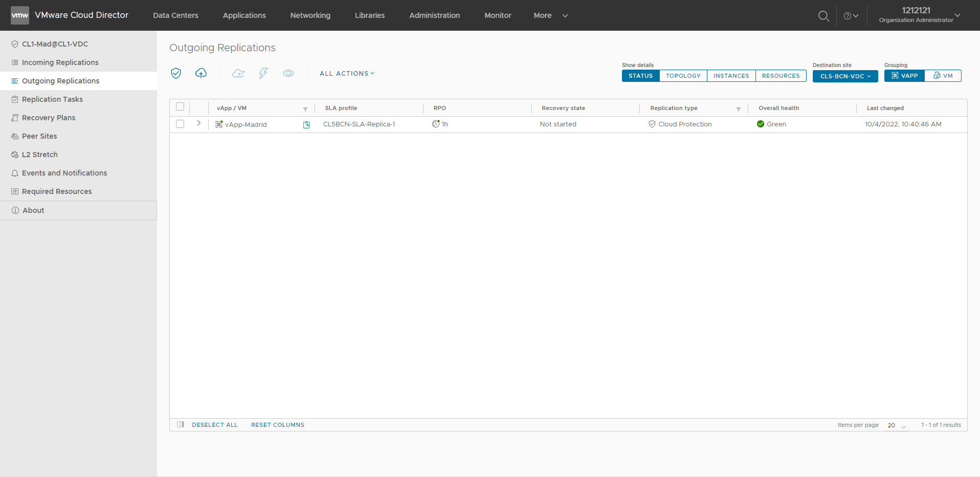
Task: Open Required Resources in sidebar
Action: (x=78, y=191)
